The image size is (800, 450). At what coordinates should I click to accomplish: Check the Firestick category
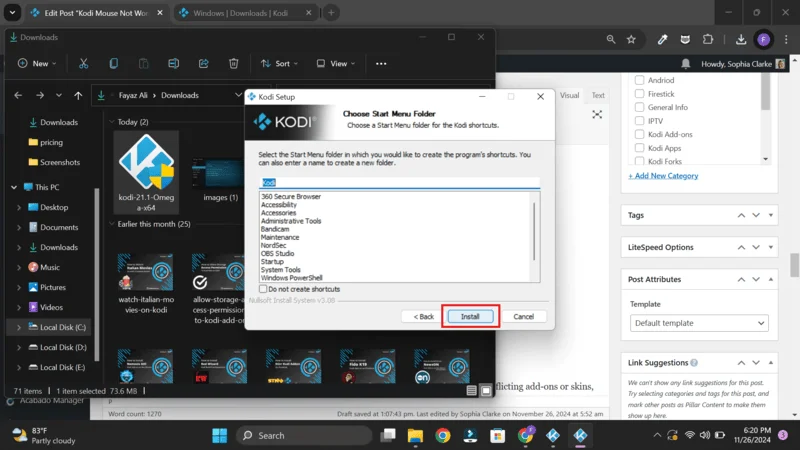(639, 94)
